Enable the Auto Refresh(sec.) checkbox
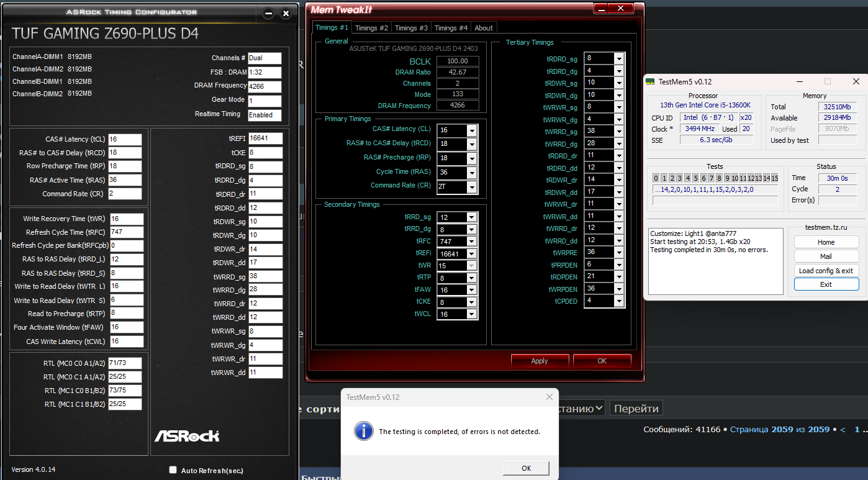The height and width of the screenshot is (480, 868). pyautogui.click(x=173, y=470)
